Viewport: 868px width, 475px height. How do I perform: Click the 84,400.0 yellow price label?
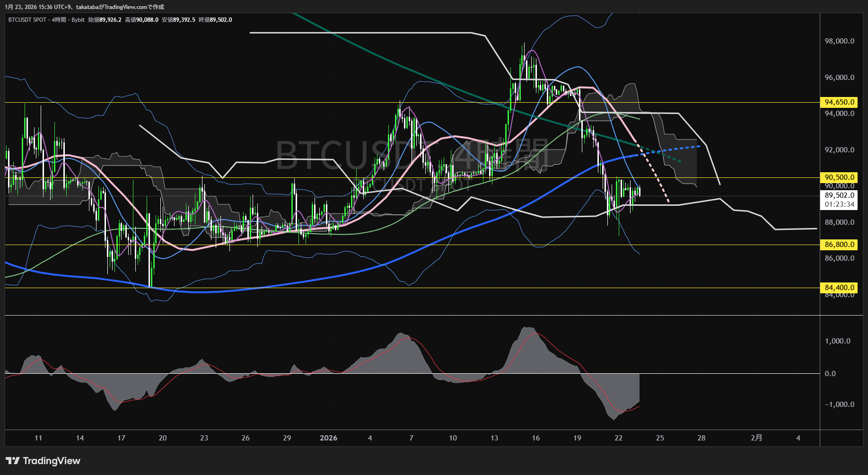click(x=839, y=288)
